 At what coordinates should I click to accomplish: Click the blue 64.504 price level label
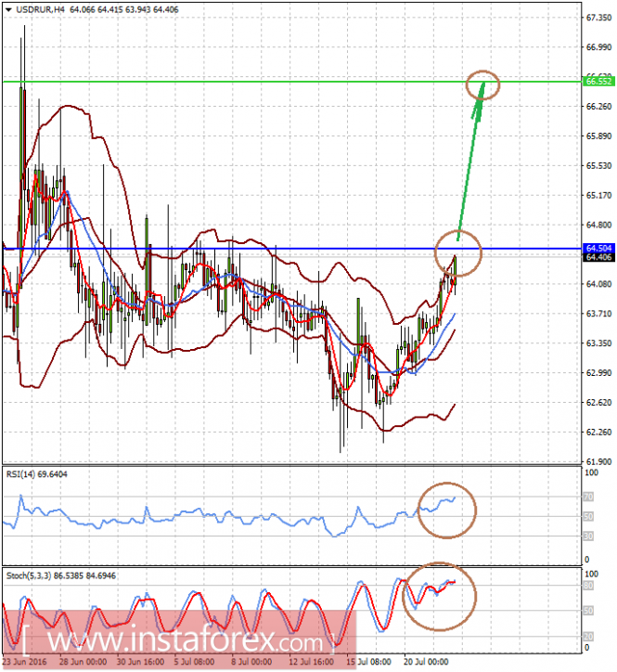coord(599,248)
